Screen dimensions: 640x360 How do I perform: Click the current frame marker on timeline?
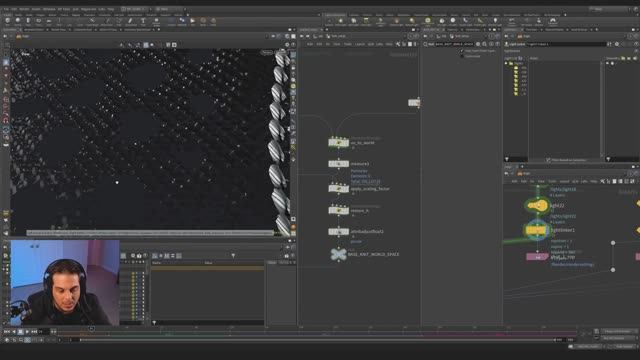coord(91,329)
